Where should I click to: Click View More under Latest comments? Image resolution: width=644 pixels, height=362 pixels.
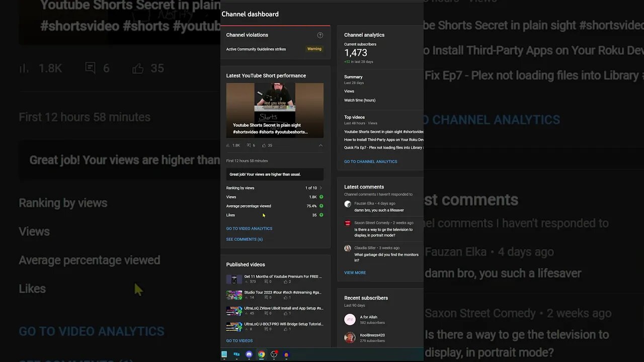[355, 273]
